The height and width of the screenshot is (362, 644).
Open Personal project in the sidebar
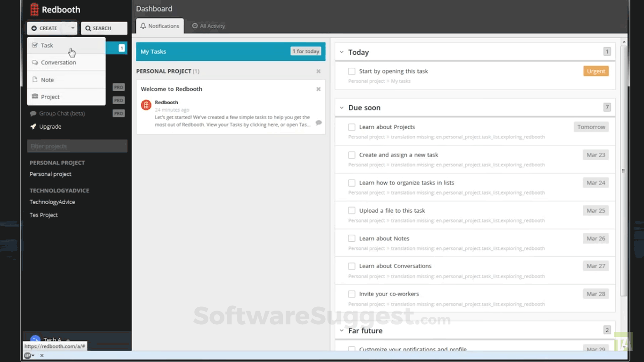pos(50,174)
